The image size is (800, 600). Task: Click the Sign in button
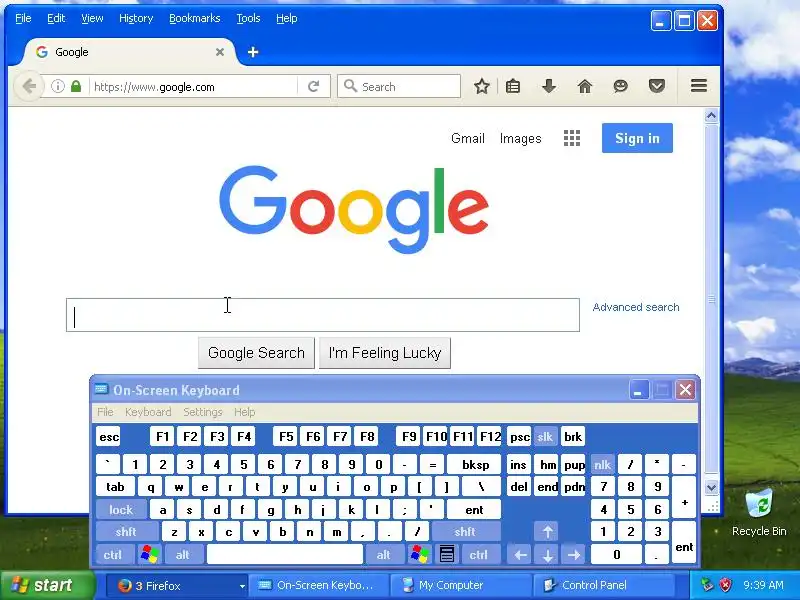click(x=637, y=138)
